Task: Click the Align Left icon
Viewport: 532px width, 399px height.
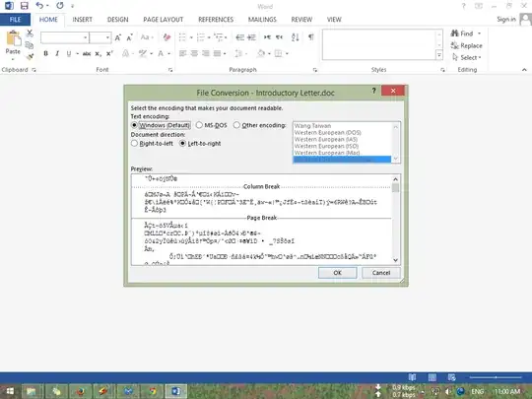Action: point(183,53)
